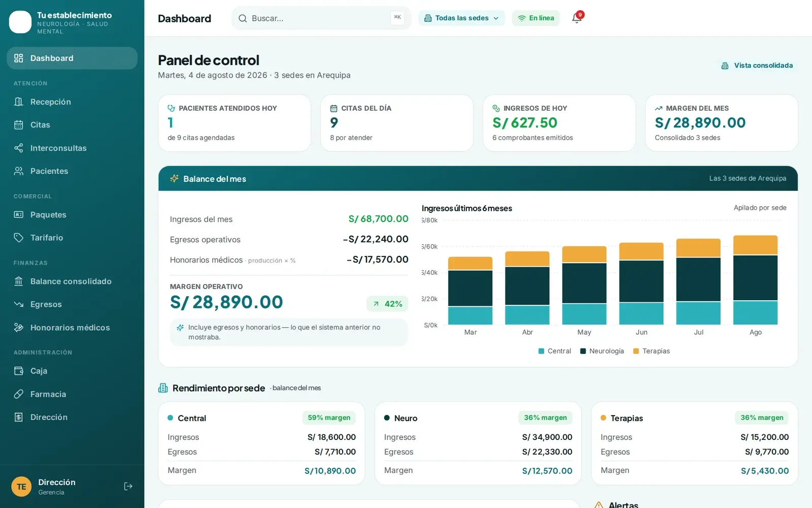Image resolution: width=812 pixels, height=508 pixels.
Task: Open the Pacientes atendidos hoy card
Action: tap(234, 123)
